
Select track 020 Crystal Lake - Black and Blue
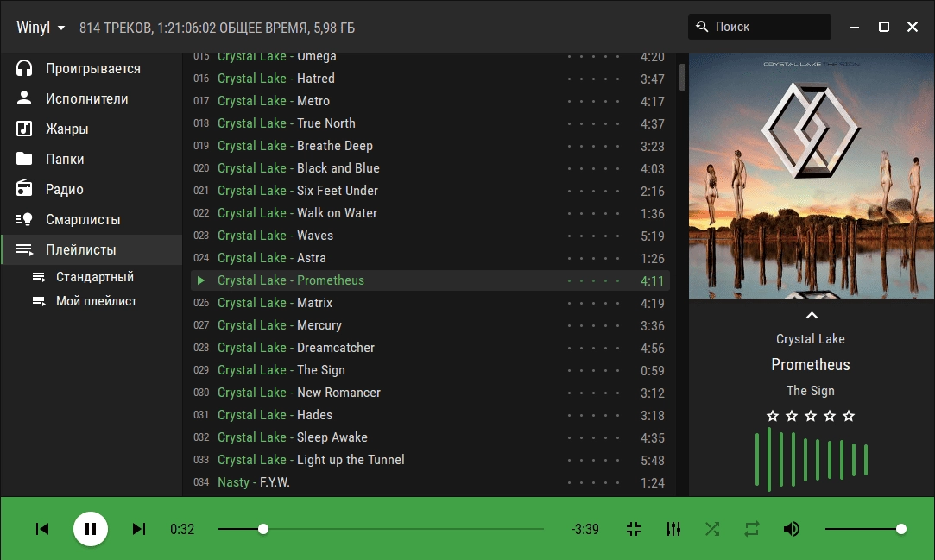[430, 168]
